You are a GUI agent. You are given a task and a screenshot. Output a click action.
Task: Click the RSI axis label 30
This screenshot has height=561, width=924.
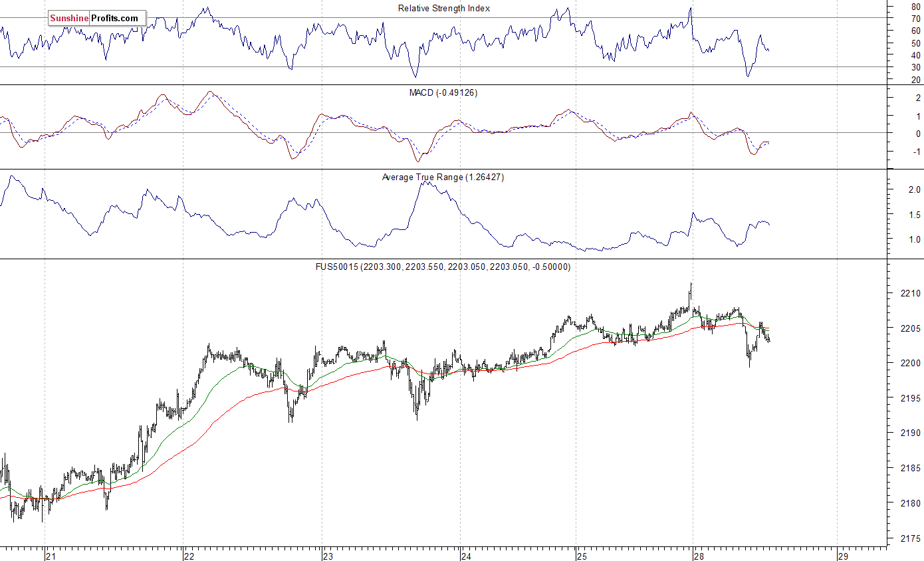pos(915,67)
